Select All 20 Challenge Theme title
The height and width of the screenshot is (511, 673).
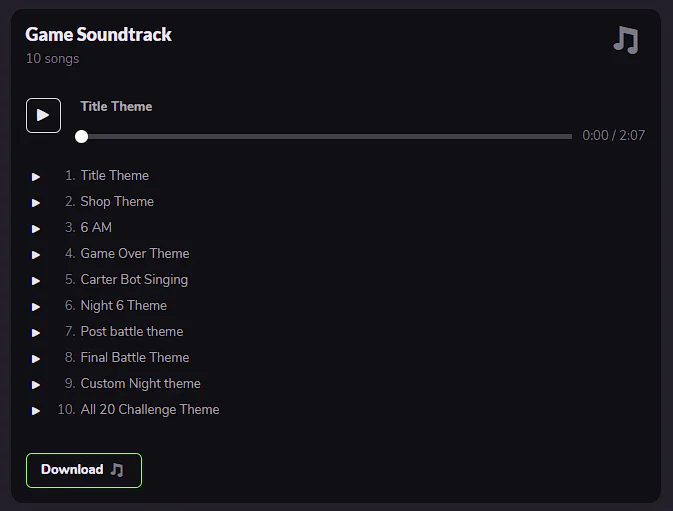coord(150,410)
